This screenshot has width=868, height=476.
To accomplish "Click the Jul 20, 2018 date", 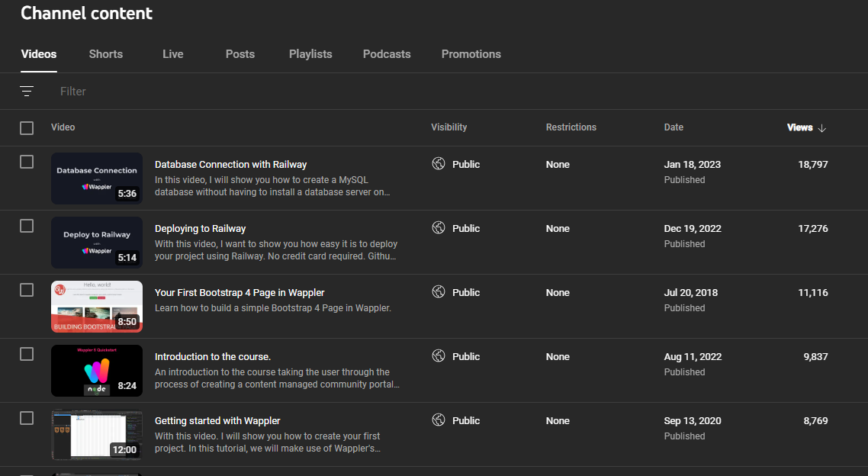I will [691, 293].
